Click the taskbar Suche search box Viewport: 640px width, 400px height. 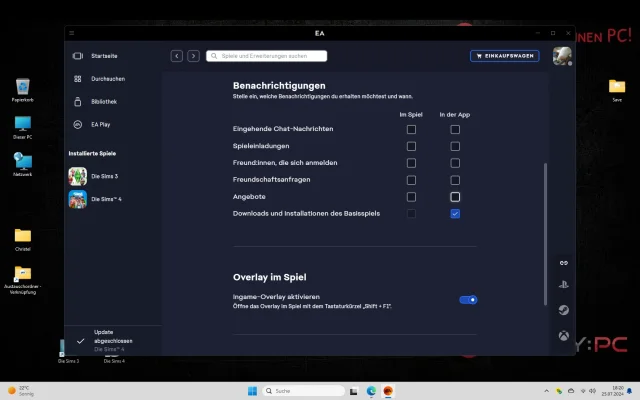point(303,391)
